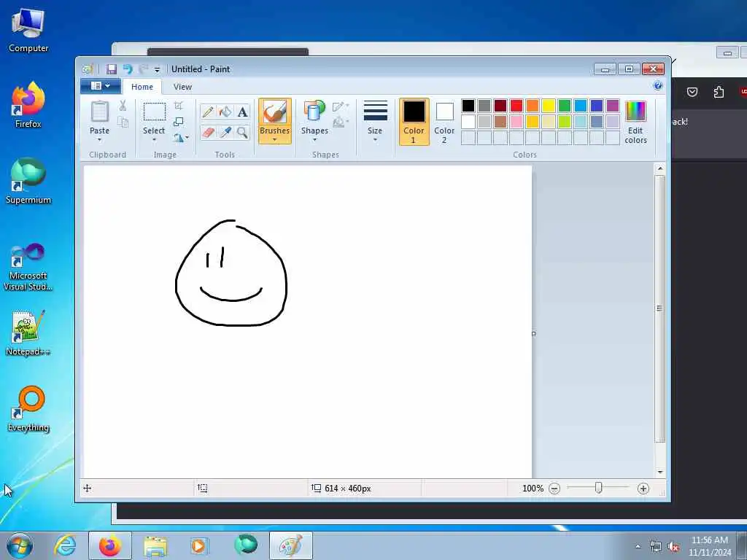Click the zoom slider handle
This screenshot has width=747, height=560.
pos(598,488)
